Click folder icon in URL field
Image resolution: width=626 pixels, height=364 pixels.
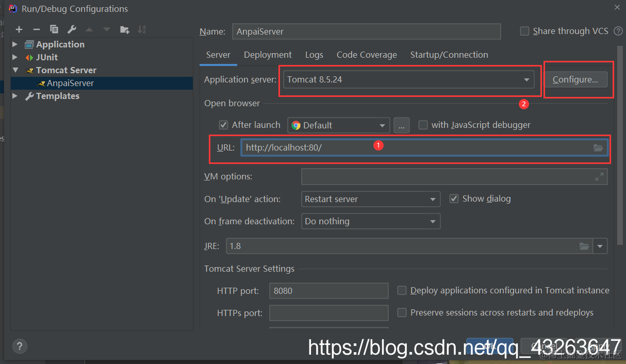(x=598, y=148)
